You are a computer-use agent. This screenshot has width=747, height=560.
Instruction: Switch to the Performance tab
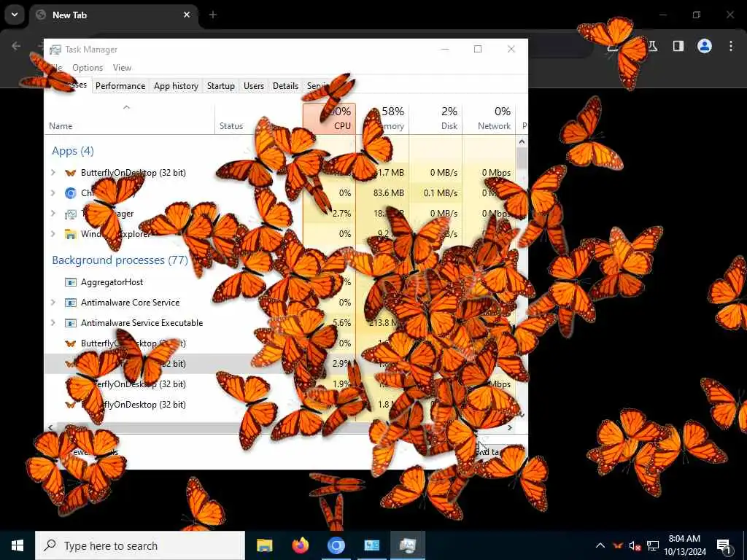pyautogui.click(x=120, y=86)
